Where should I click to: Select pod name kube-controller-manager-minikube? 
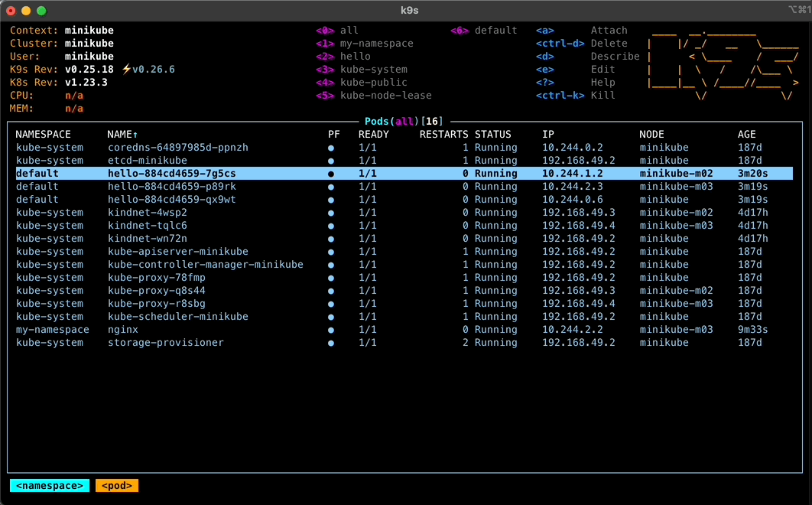pos(205,265)
